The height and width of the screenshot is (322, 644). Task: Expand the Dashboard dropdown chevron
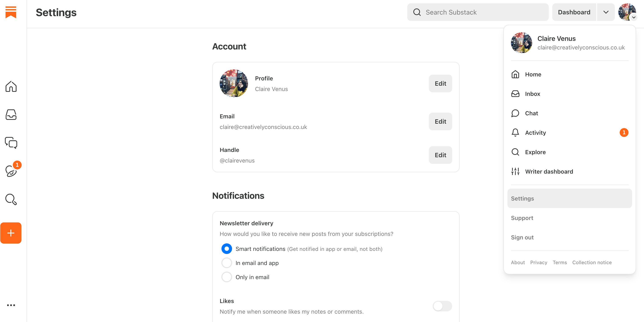point(606,12)
